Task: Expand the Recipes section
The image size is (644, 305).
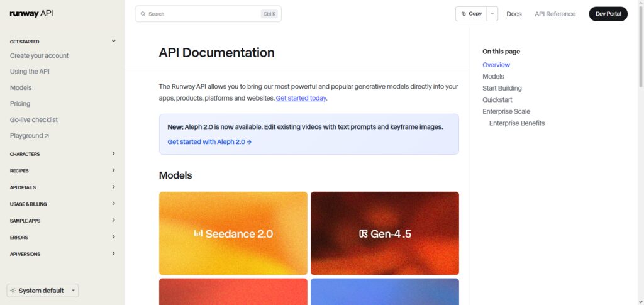Action: [x=62, y=170]
